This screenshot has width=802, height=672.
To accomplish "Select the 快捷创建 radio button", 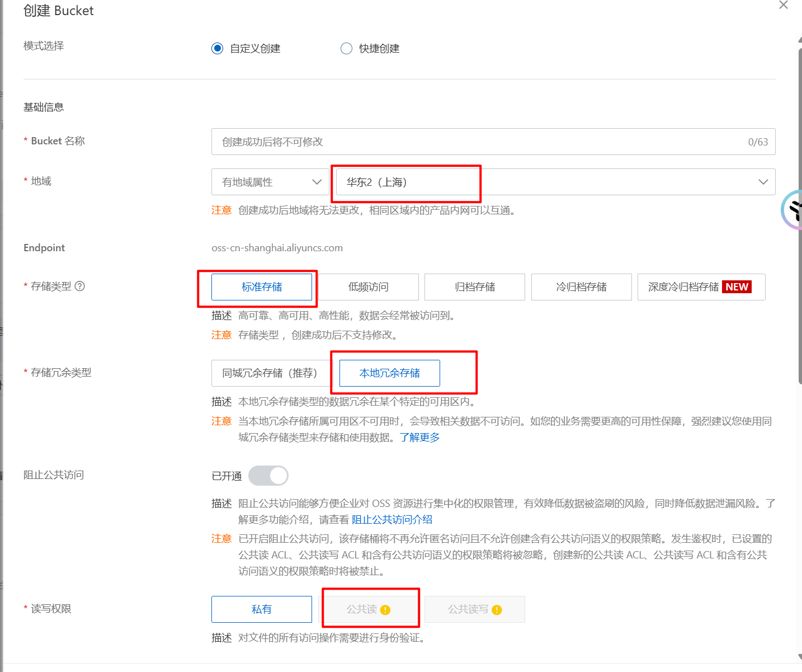I will click(347, 49).
